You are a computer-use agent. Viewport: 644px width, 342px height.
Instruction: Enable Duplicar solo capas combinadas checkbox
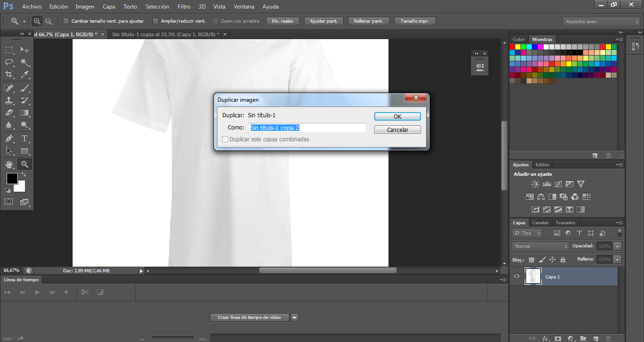225,139
